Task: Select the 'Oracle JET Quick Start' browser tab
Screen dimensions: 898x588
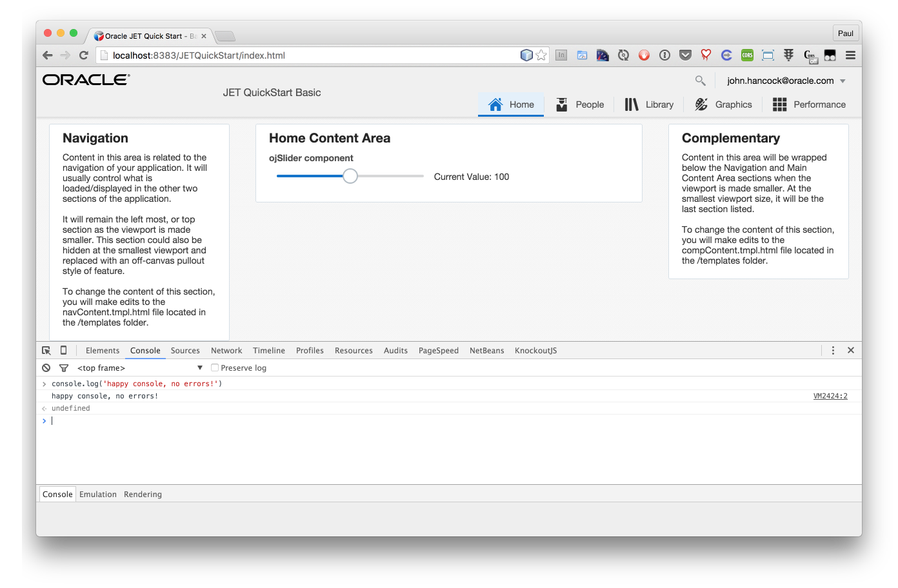Action: (x=150, y=36)
